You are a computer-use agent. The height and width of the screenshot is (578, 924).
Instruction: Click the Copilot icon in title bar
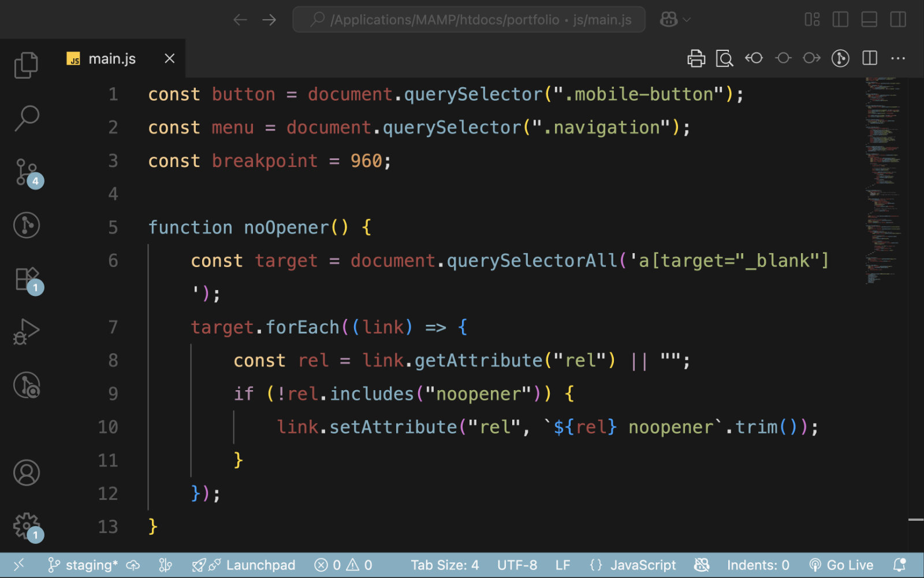(x=669, y=20)
